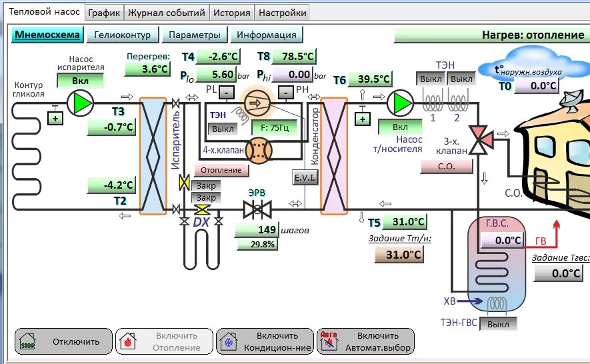Open the Настройки tab
This screenshot has height=364, width=590.
[x=282, y=13]
